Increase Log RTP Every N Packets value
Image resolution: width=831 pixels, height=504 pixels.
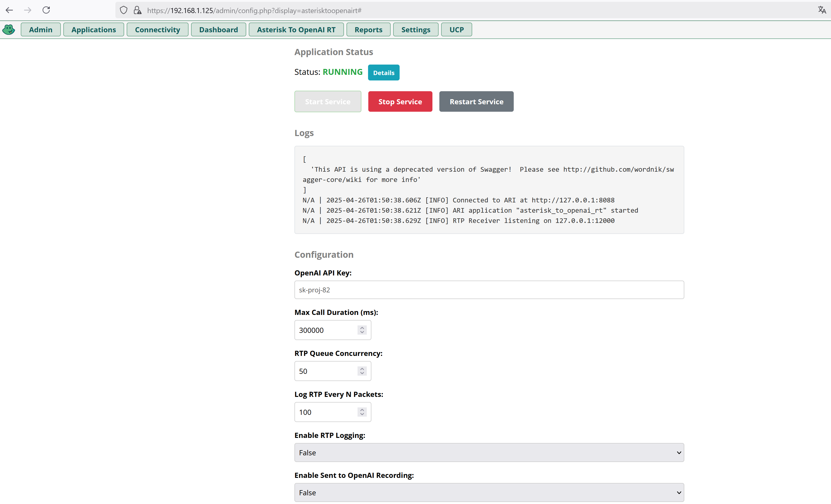tap(362, 410)
